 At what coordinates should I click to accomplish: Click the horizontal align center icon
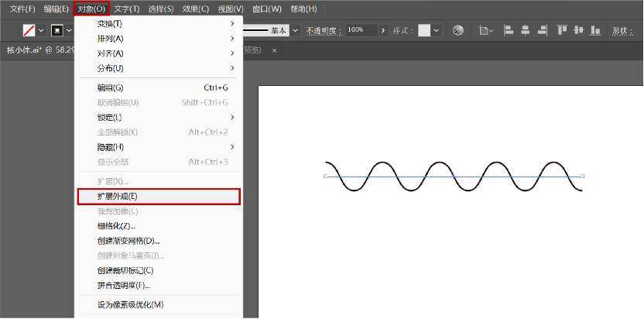tap(526, 30)
